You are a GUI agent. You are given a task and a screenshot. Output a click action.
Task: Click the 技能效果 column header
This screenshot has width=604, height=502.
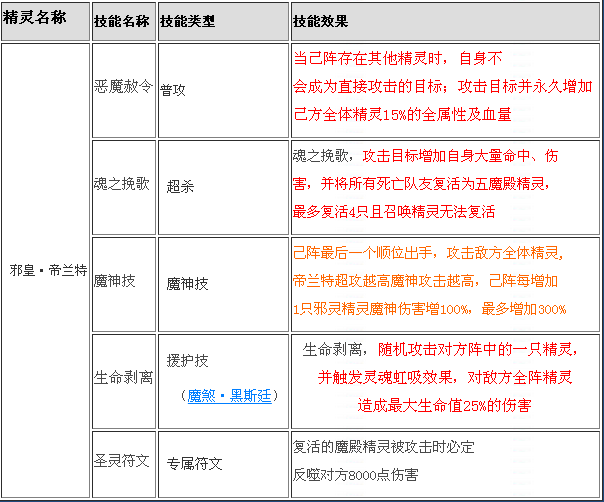click(x=445, y=21)
